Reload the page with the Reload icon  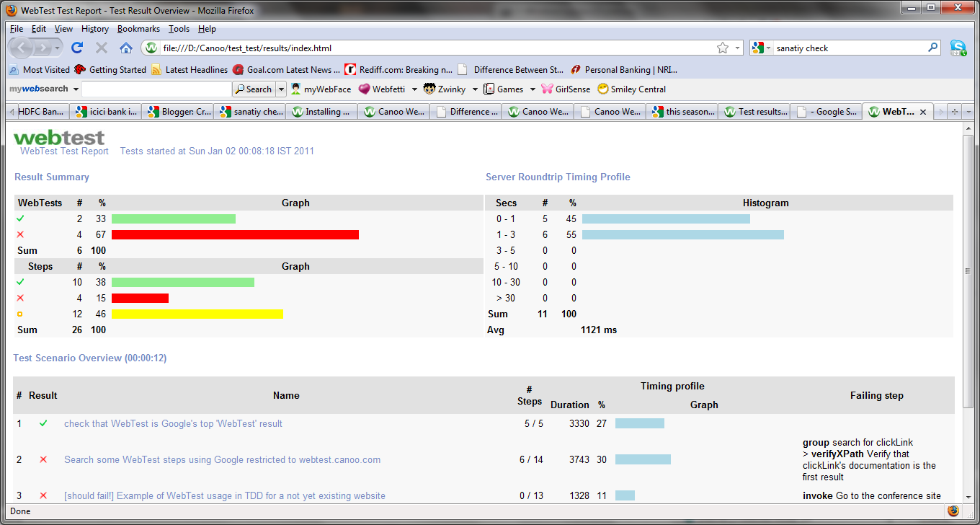[x=77, y=48]
